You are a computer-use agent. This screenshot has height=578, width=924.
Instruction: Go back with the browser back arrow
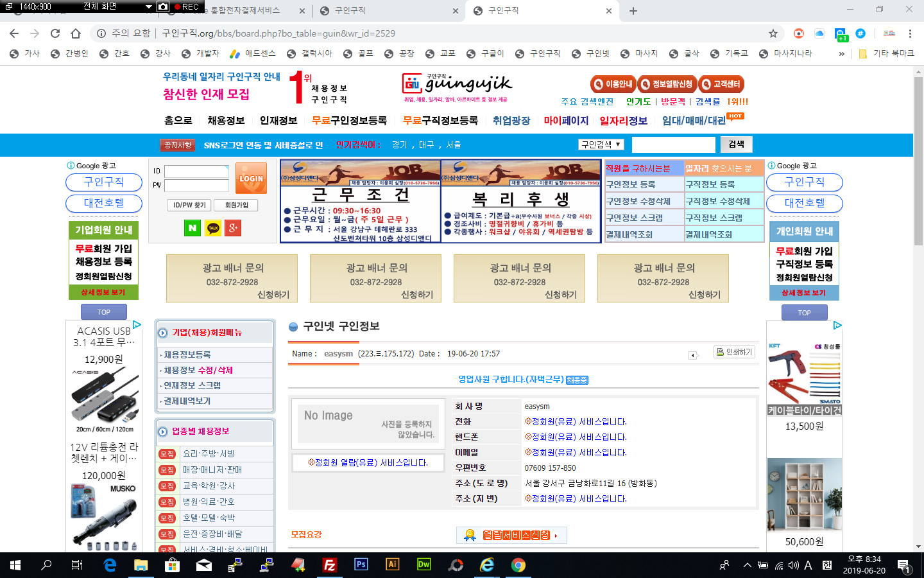point(14,33)
